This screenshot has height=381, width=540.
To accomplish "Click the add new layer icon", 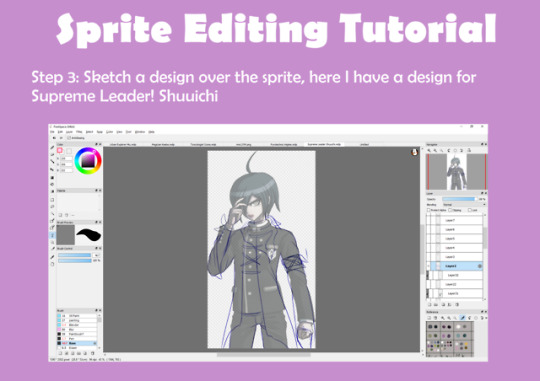I will pos(429,305).
